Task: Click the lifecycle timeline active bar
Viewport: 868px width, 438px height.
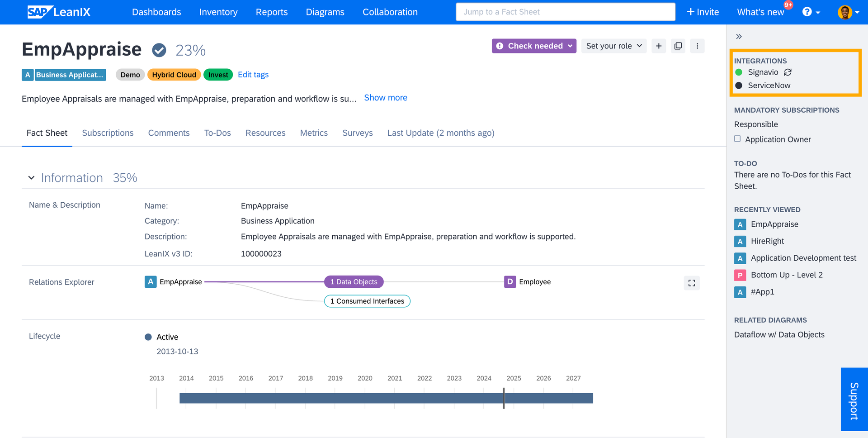Action: click(x=386, y=398)
